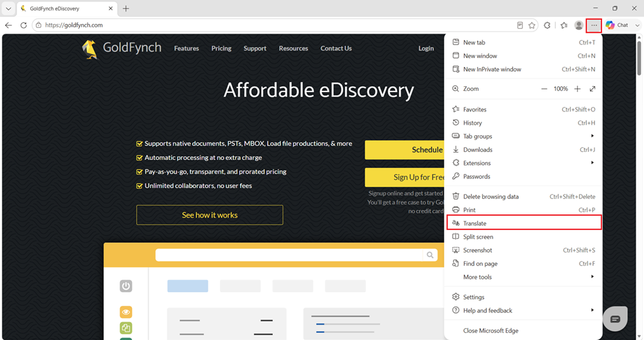Refresh the page with the reload icon

(x=23, y=25)
